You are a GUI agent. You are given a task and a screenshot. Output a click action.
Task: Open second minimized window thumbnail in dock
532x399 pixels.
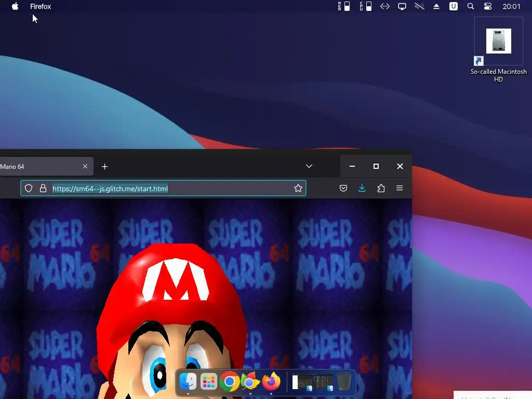click(x=323, y=383)
